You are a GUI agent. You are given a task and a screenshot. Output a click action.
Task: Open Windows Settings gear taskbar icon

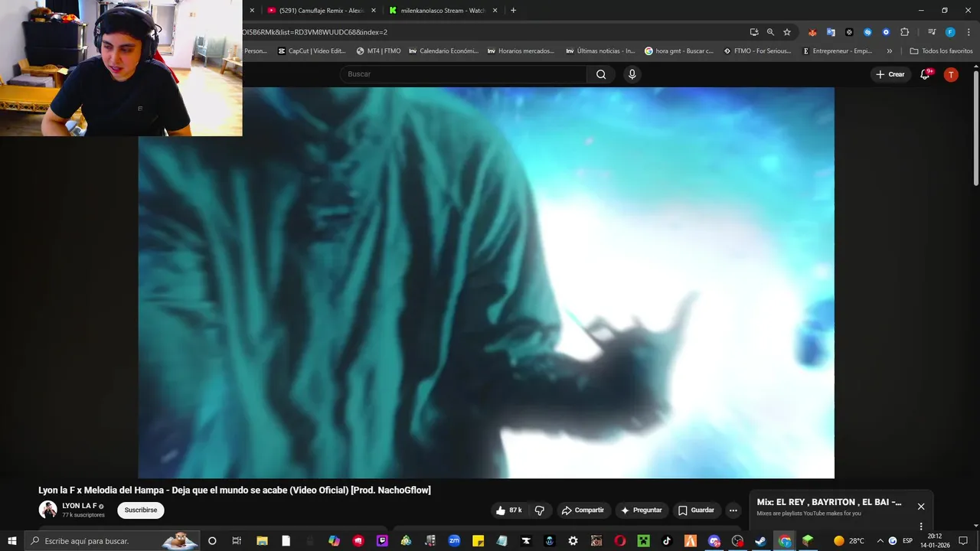coord(573,541)
